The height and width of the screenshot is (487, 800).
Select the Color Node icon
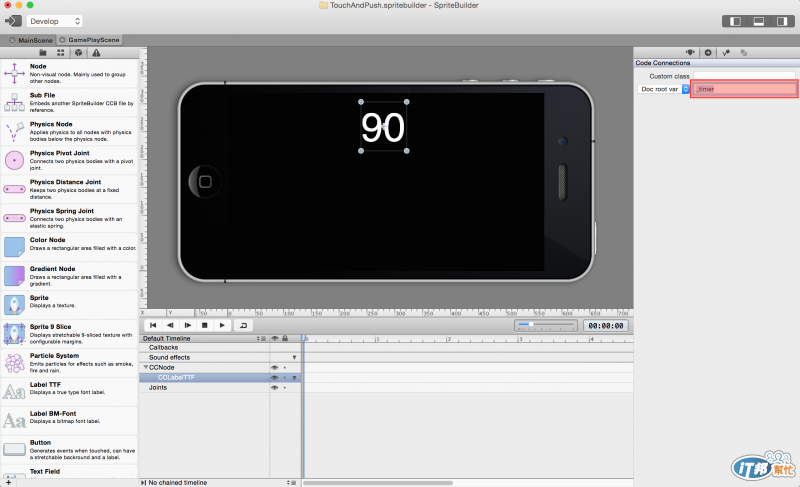point(14,247)
